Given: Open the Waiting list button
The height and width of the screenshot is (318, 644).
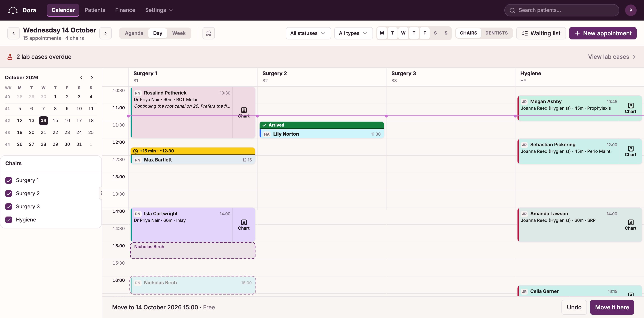Looking at the screenshot, I should pyautogui.click(x=541, y=33).
